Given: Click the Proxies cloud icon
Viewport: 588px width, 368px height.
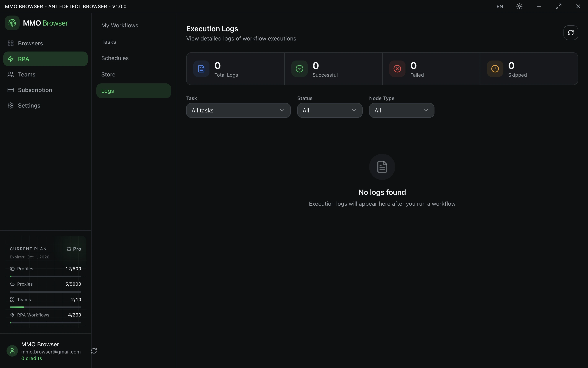Looking at the screenshot, I should pos(12,284).
